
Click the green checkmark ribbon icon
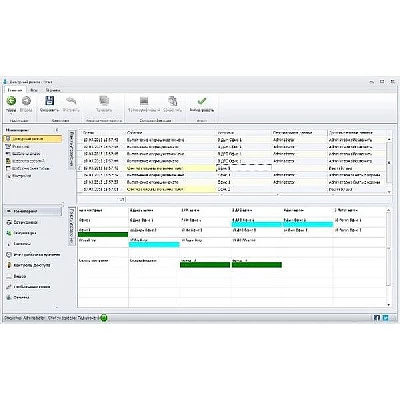click(202, 101)
